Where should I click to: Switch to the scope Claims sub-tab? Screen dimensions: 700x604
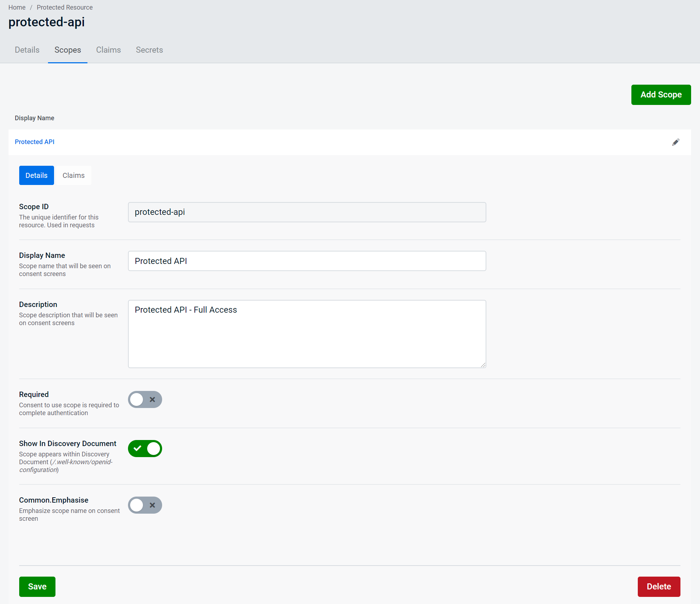[x=74, y=175]
